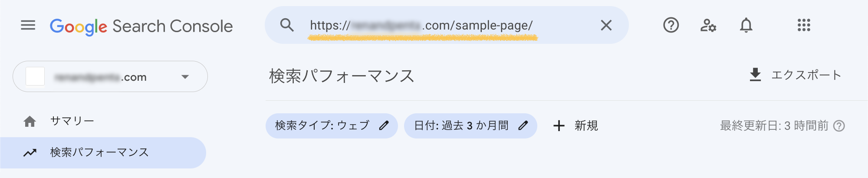Open the hamburger main menu
868x178 pixels.
coord(28,25)
